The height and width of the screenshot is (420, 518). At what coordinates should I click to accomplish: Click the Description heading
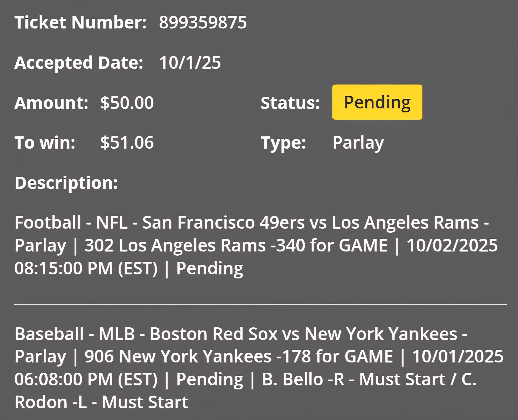point(66,183)
